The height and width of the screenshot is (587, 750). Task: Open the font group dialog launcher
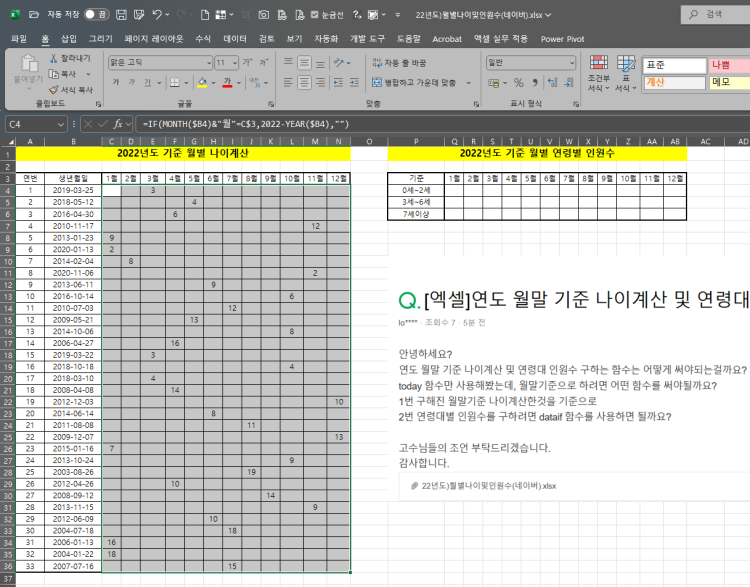pos(271,104)
